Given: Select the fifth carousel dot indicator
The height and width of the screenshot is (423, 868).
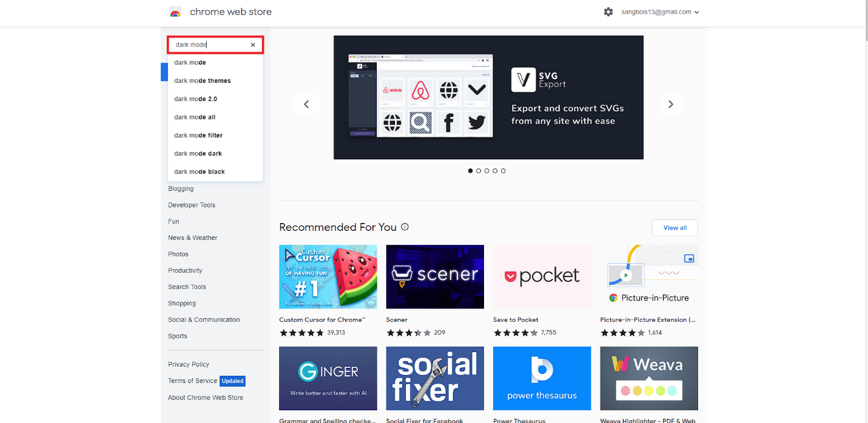Looking at the screenshot, I should click(503, 171).
